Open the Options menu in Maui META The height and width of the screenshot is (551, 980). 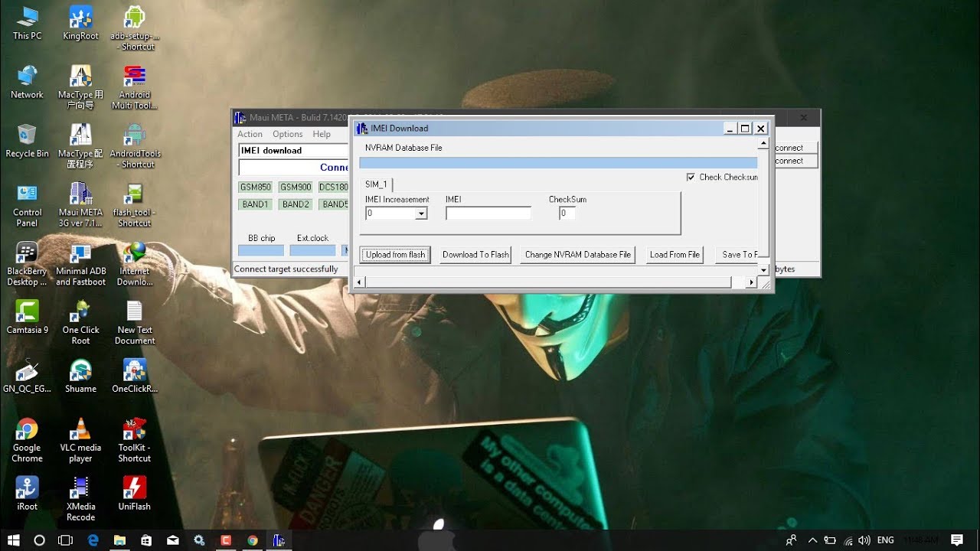pyautogui.click(x=288, y=134)
